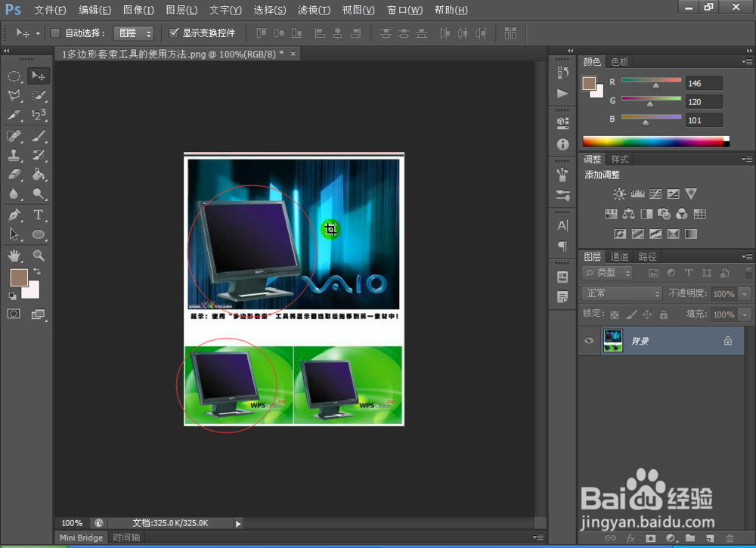
Task: Select the Clone Stamp tool
Action: tap(14, 155)
